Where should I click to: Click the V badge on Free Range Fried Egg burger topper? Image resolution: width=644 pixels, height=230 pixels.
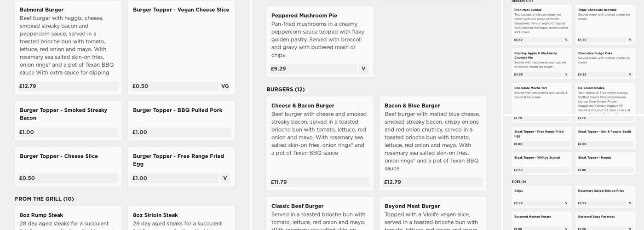(x=225, y=178)
